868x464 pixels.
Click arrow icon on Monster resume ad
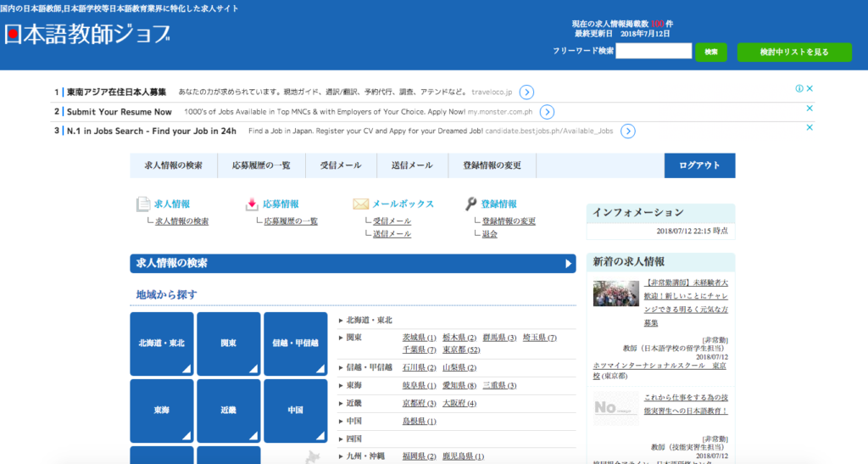(547, 112)
